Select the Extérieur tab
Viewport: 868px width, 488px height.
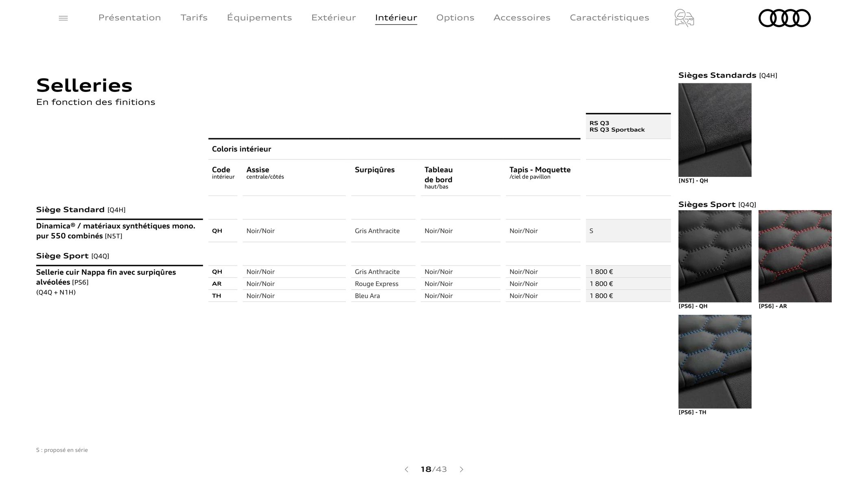(334, 17)
